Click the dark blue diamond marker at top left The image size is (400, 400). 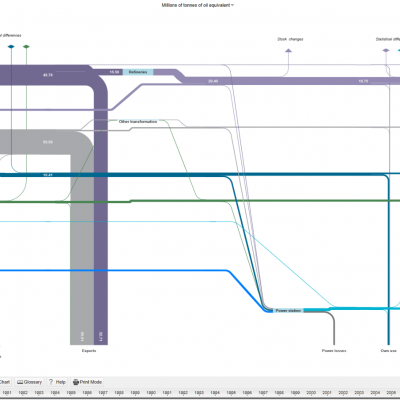[x=11, y=47]
